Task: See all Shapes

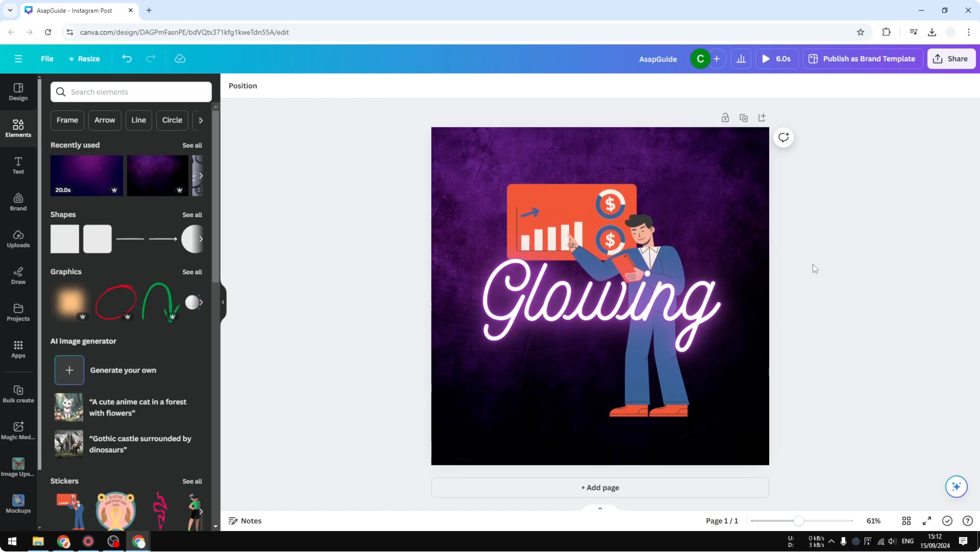Action: tap(192, 215)
